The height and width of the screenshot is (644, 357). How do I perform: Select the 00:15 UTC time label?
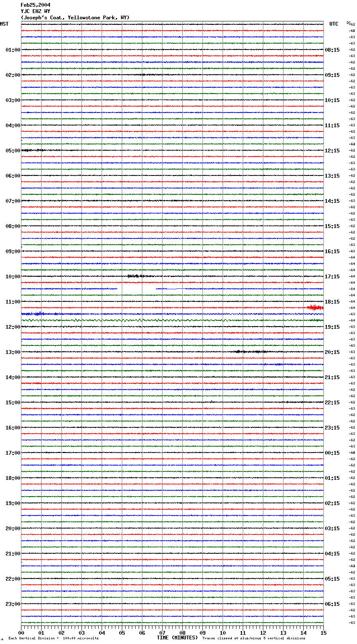pyautogui.click(x=332, y=453)
